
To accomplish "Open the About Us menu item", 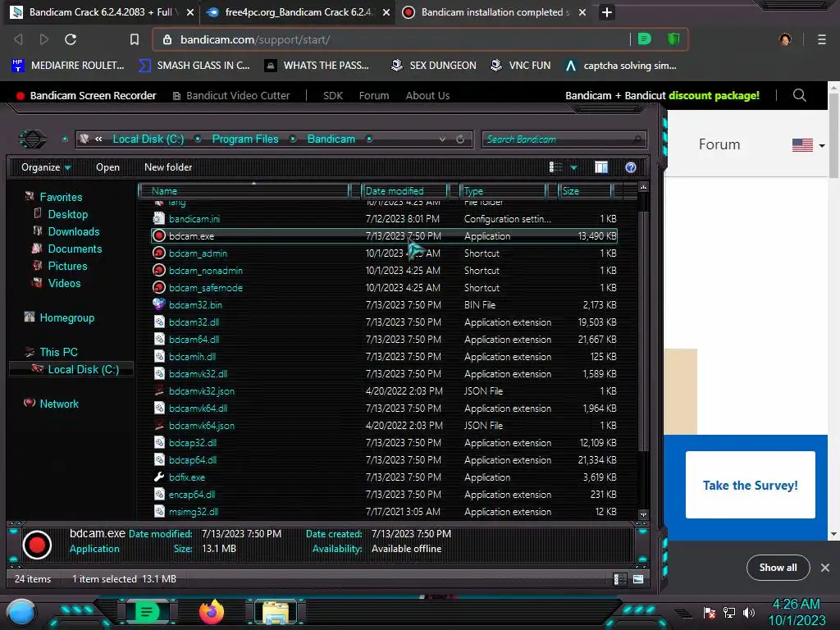I will tap(427, 95).
